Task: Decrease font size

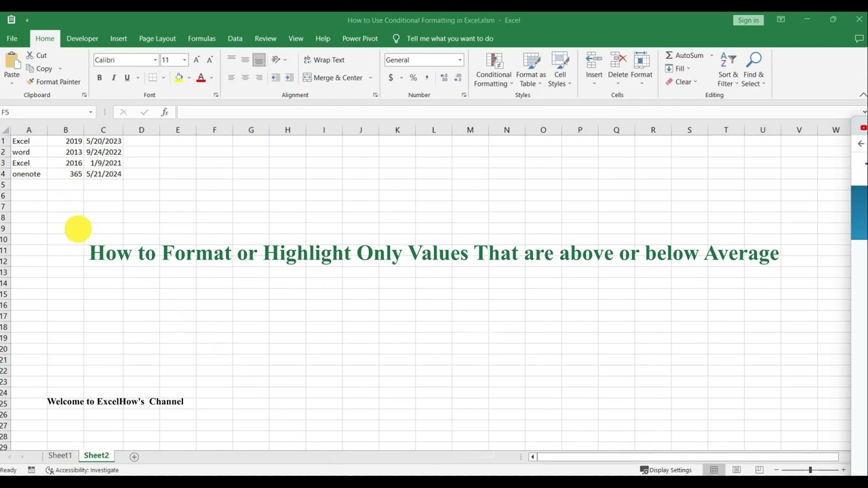Action: 210,60
